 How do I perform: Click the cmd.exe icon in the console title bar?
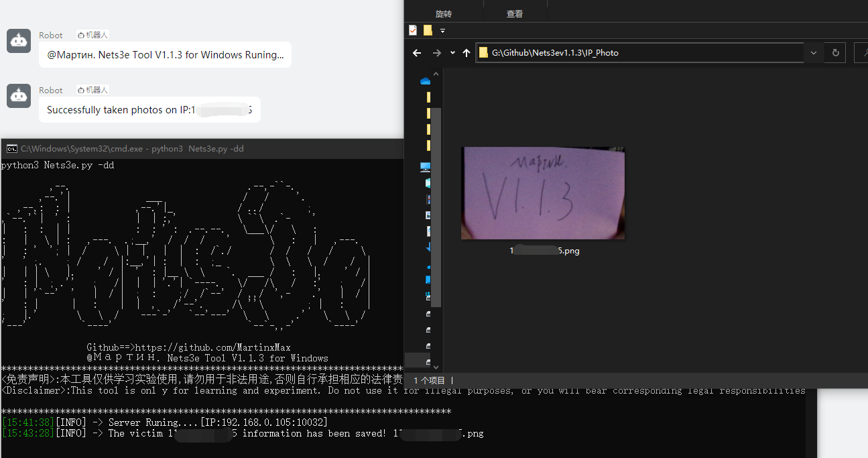[x=11, y=149]
